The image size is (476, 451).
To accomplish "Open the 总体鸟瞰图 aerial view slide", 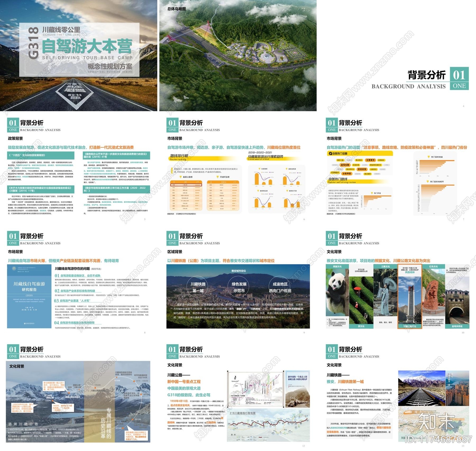I will (x=238, y=56).
